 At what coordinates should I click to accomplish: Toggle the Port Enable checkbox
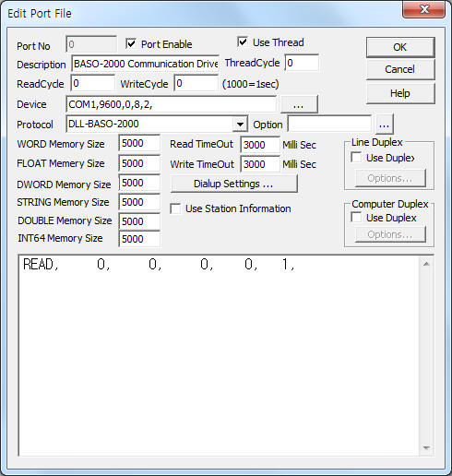[131, 43]
